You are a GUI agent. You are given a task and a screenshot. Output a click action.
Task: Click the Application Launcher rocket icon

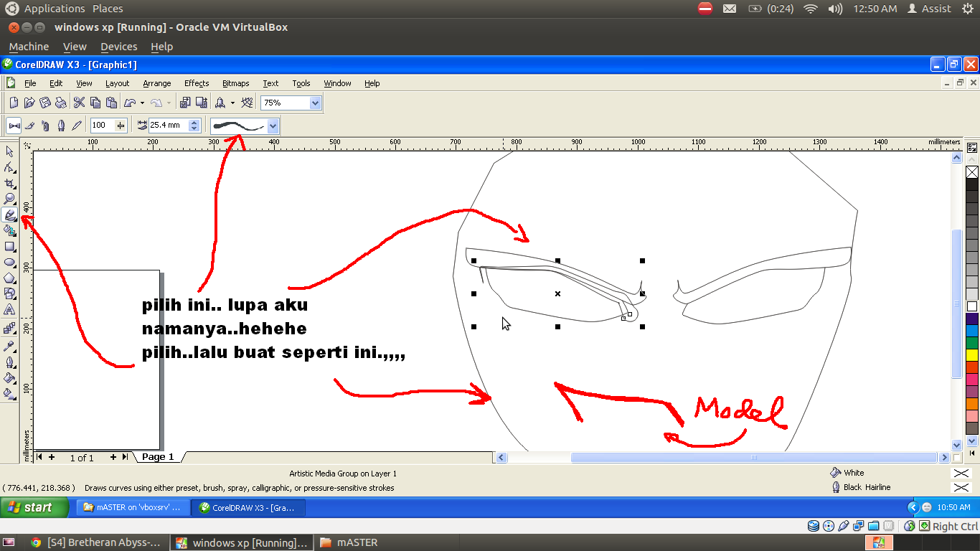pos(220,103)
